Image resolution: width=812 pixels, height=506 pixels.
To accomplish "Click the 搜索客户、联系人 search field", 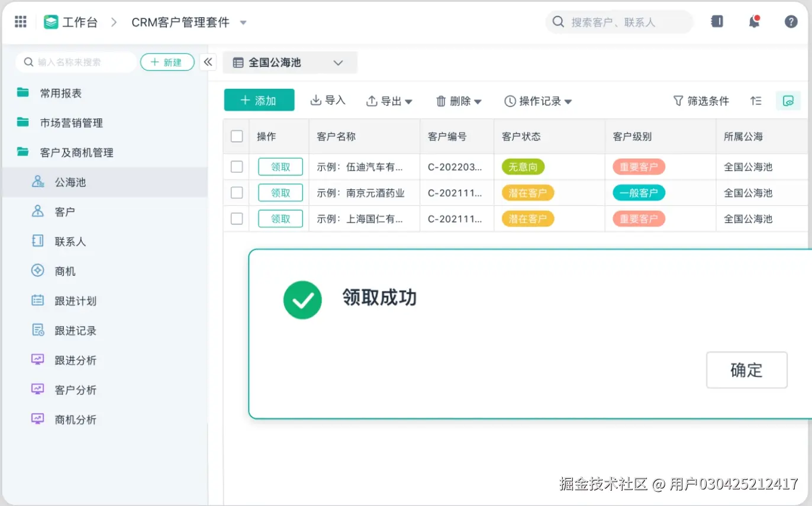I will point(618,21).
